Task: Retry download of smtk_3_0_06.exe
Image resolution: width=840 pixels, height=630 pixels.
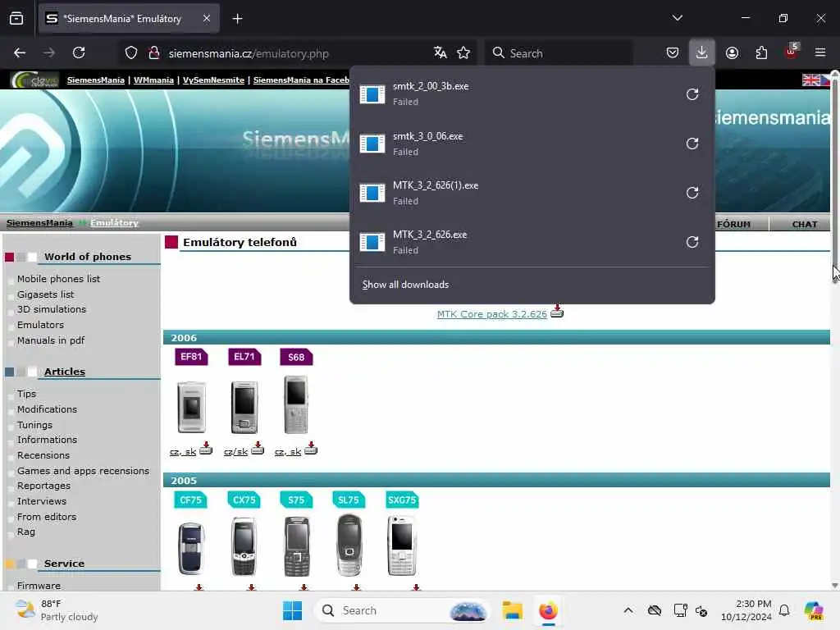Action: click(x=692, y=144)
